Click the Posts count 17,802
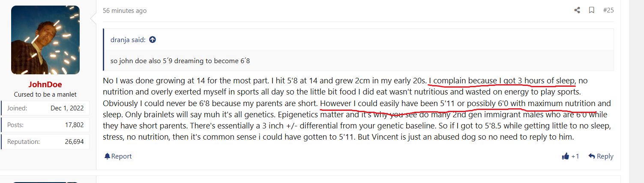Image resolution: width=644 pixels, height=183 pixels. click(x=75, y=125)
